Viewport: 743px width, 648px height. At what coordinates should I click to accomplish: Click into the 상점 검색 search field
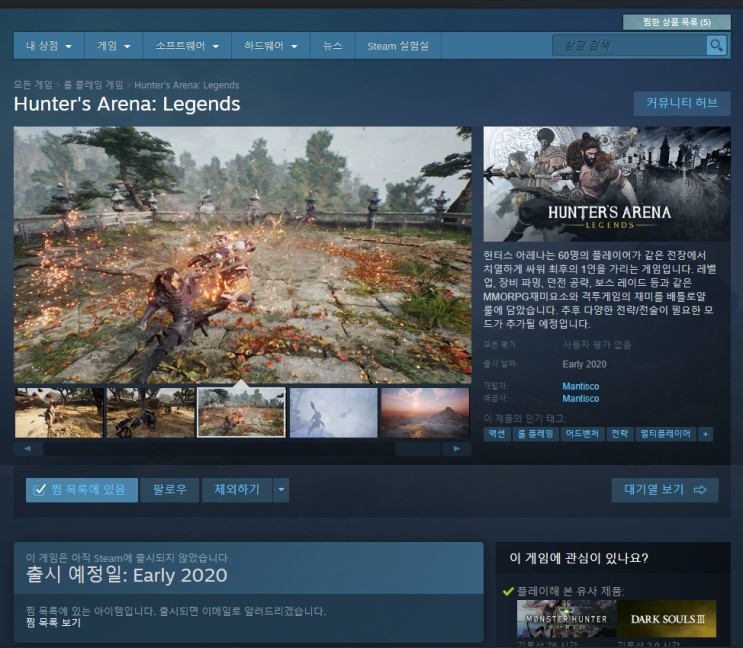click(629, 45)
